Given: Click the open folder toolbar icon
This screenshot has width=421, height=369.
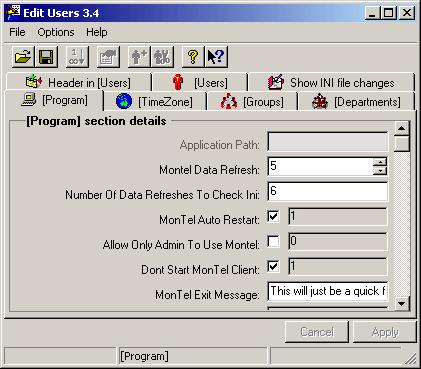Looking at the screenshot, I should 23,57.
